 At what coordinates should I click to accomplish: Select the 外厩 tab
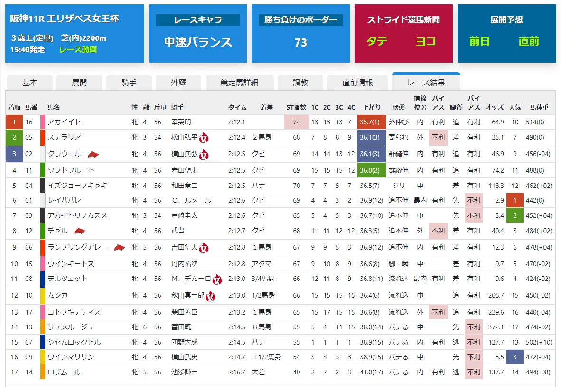click(x=178, y=83)
